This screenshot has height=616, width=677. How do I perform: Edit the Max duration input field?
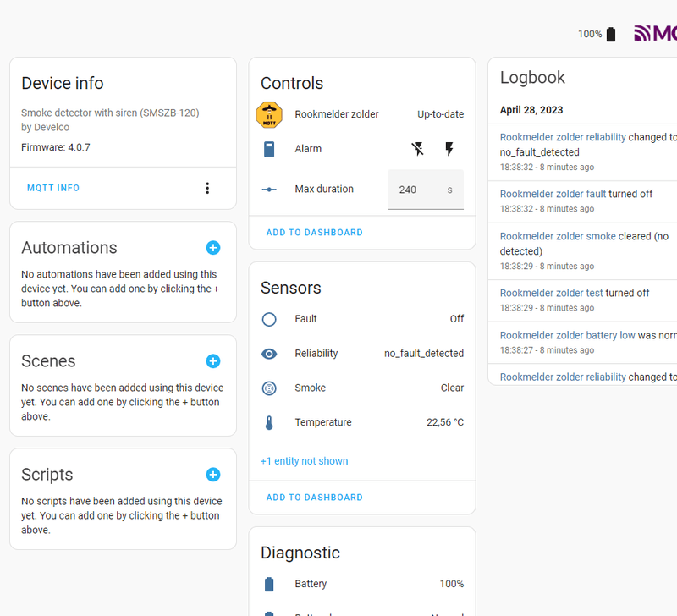coord(415,190)
